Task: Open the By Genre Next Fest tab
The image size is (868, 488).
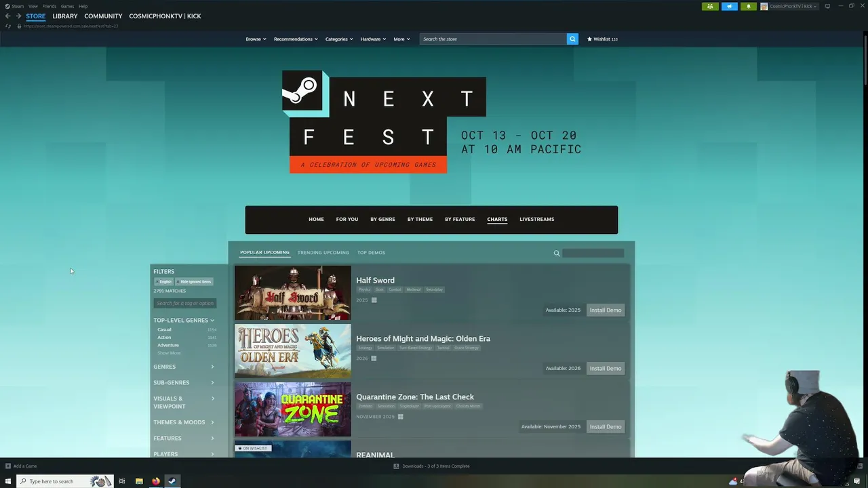Action: click(x=382, y=219)
